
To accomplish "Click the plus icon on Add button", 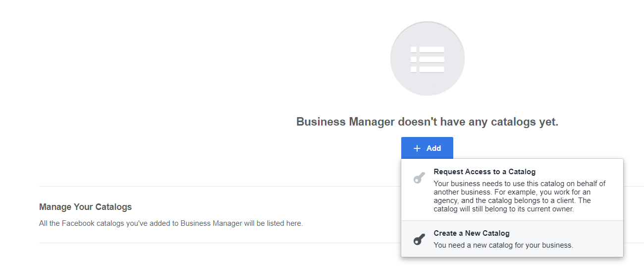I will [x=417, y=148].
